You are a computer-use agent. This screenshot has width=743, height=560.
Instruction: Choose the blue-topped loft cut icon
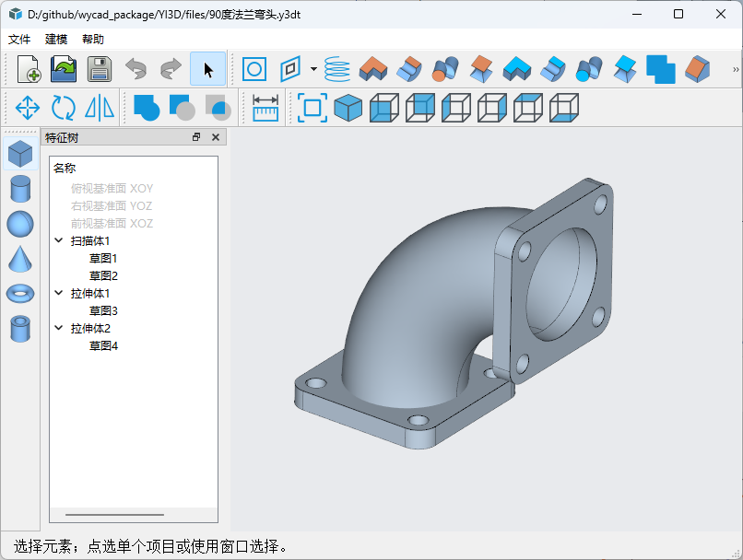(x=625, y=69)
